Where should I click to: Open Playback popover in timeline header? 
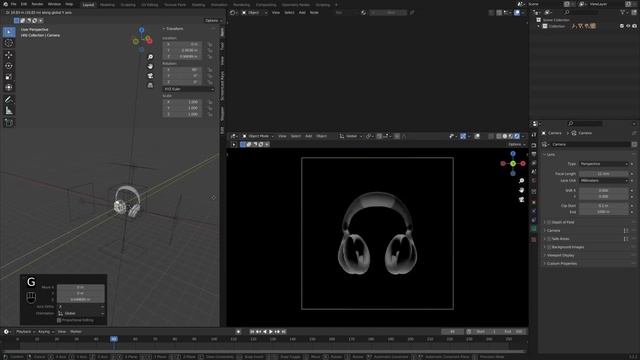point(25,332)
